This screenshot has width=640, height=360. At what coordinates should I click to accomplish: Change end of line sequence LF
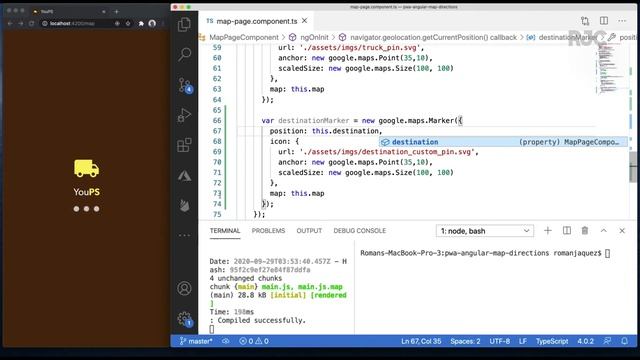tap(523, 341)
